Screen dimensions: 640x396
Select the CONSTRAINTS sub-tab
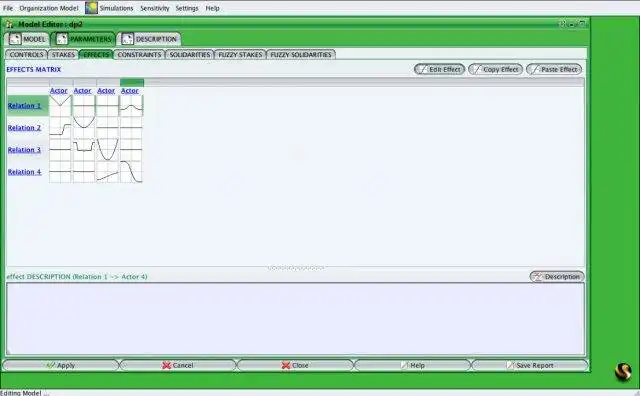tap(139, 55)
